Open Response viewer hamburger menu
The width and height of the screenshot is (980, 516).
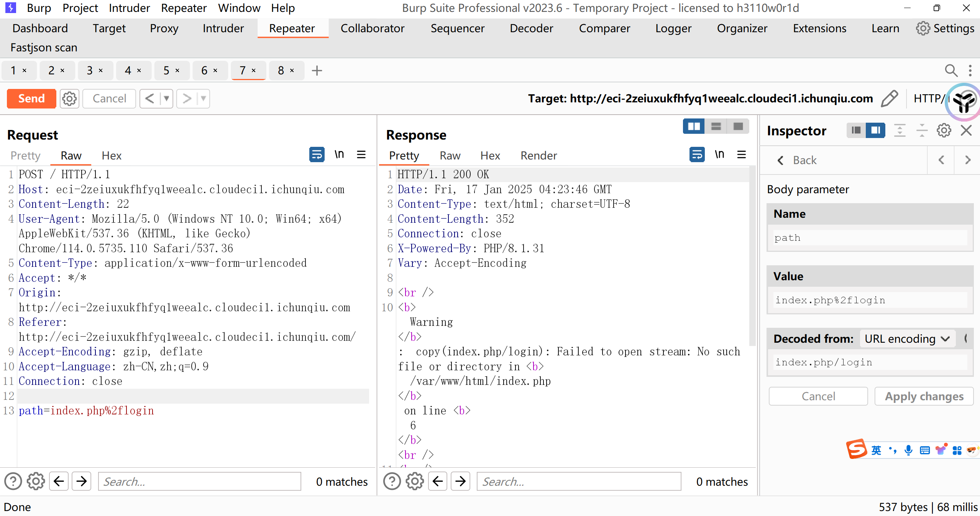coord(741,154)
